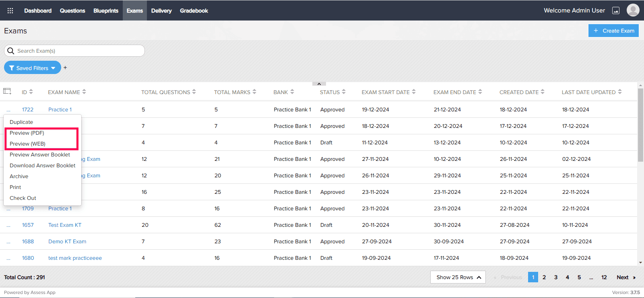Open the image icon beside Welcome Admin User
644x298 pixels.
coord(615,10)
